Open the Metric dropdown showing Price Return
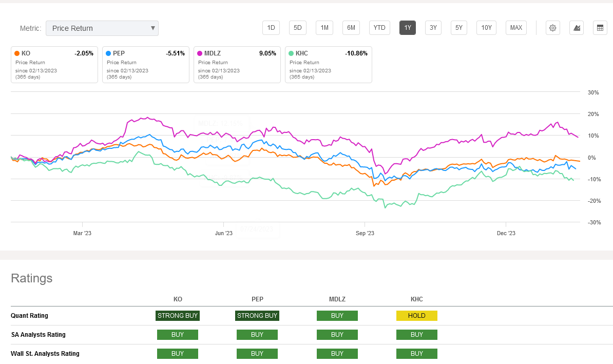 coord(102,28)
